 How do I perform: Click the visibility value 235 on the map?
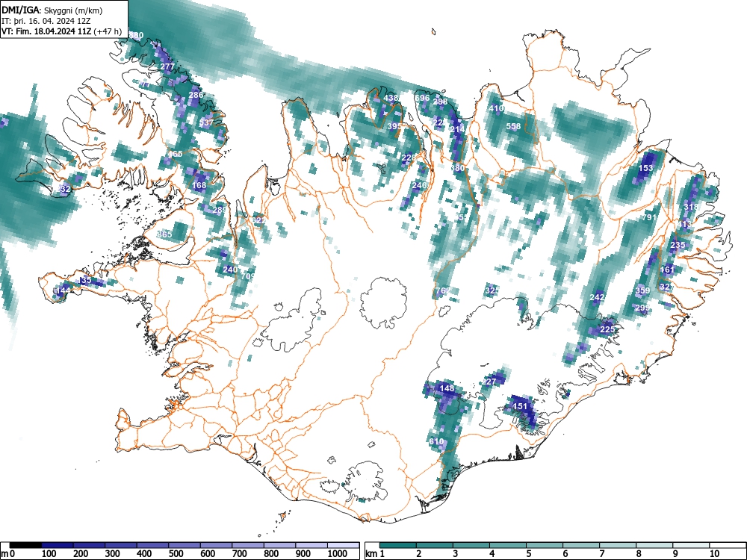pos(678,245)
